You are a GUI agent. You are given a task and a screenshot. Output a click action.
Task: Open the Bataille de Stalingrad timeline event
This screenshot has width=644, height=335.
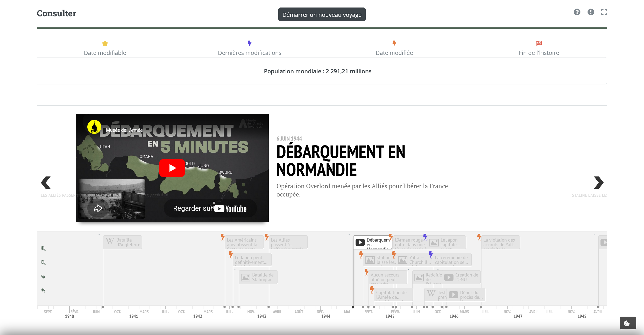tap(258, 277)
